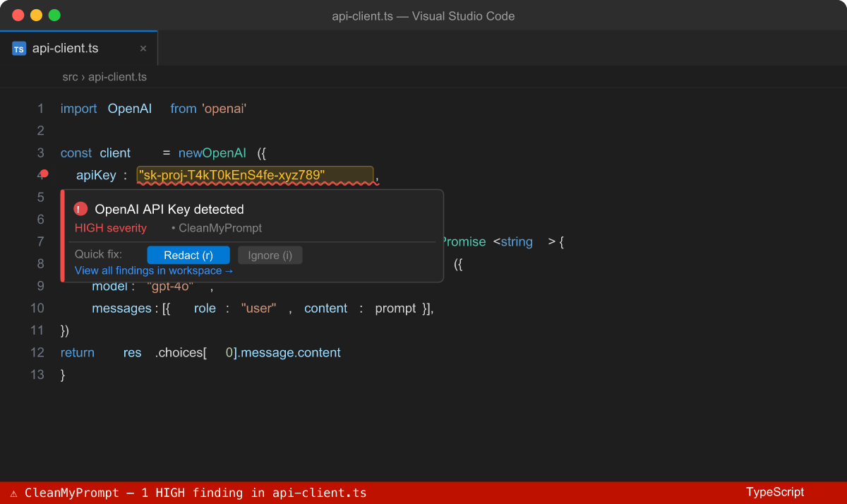Click the Promise type on line 7

[464, 242]
